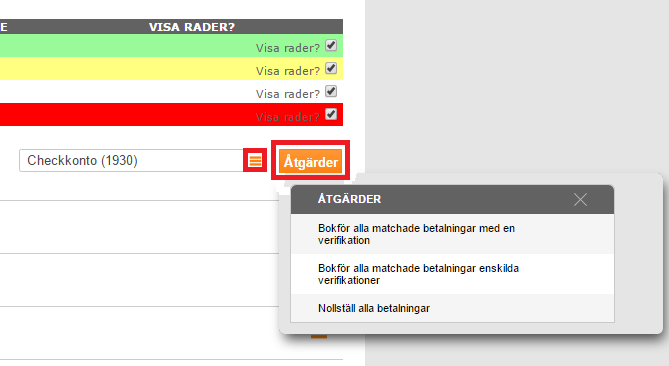Click the ÅTGÄRDER popup title
The height and width of the screenshot is (366, 669).
349,199
